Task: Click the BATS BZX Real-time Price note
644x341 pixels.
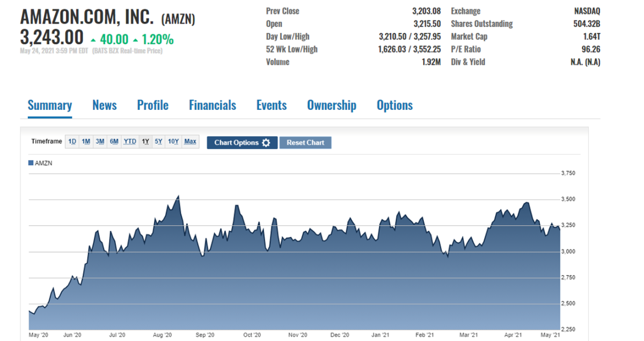Action: pyautogui.click(x=127, y=51)
